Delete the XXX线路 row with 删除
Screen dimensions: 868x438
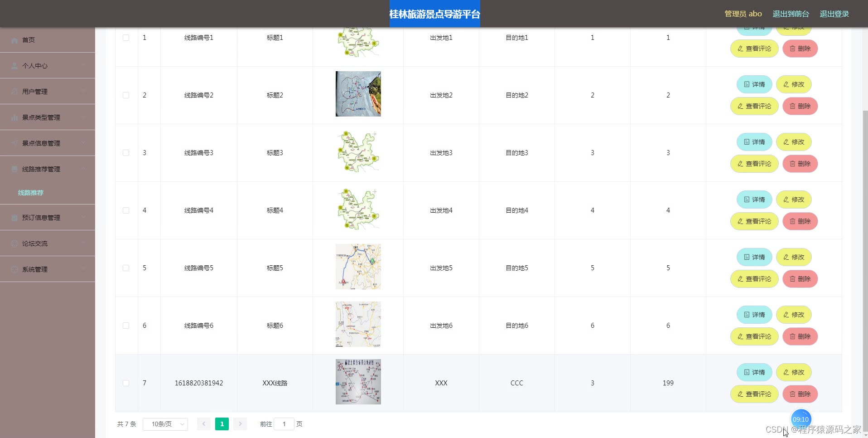coord(800,394)
